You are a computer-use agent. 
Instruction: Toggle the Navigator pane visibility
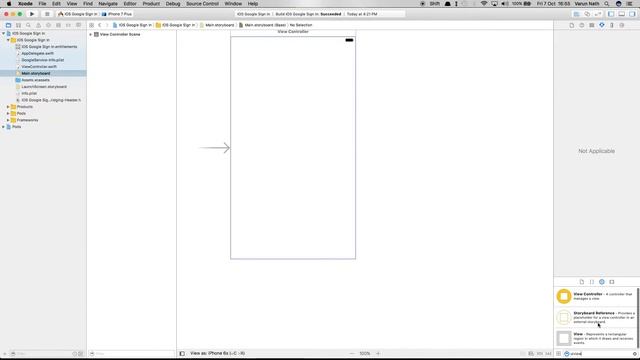[x=611, y=14]
